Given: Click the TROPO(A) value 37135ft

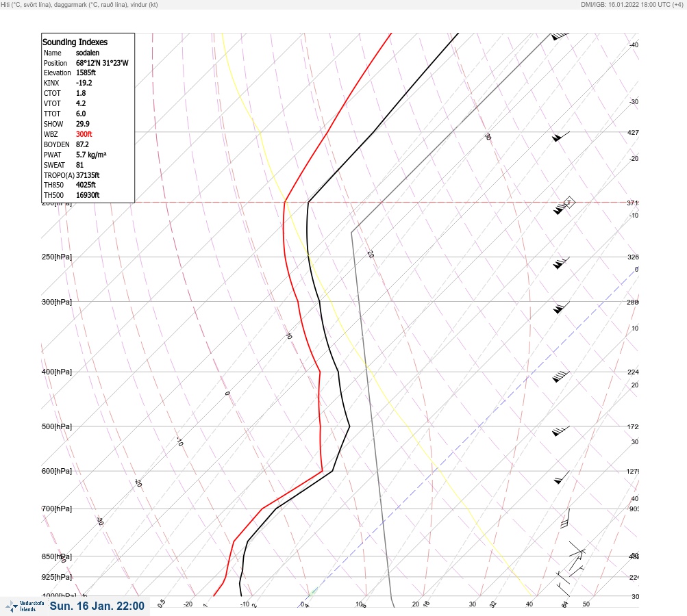Looking at the screenshot, I should pos(88,175).
